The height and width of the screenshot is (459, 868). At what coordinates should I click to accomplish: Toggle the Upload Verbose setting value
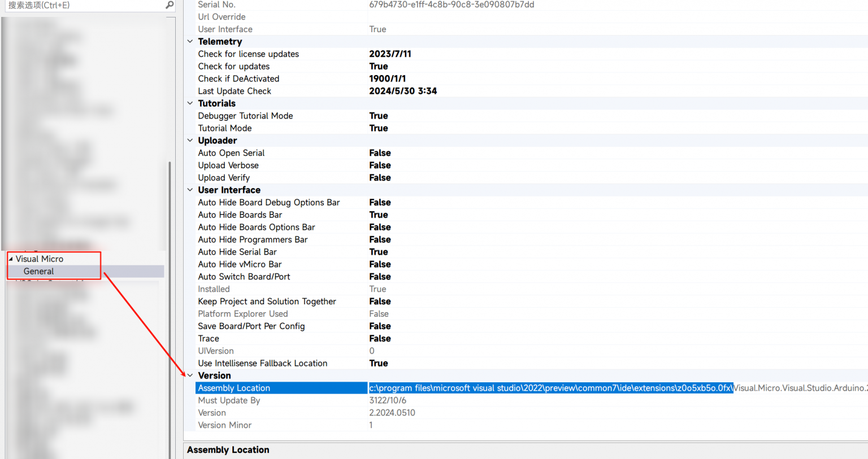[380, 165]
